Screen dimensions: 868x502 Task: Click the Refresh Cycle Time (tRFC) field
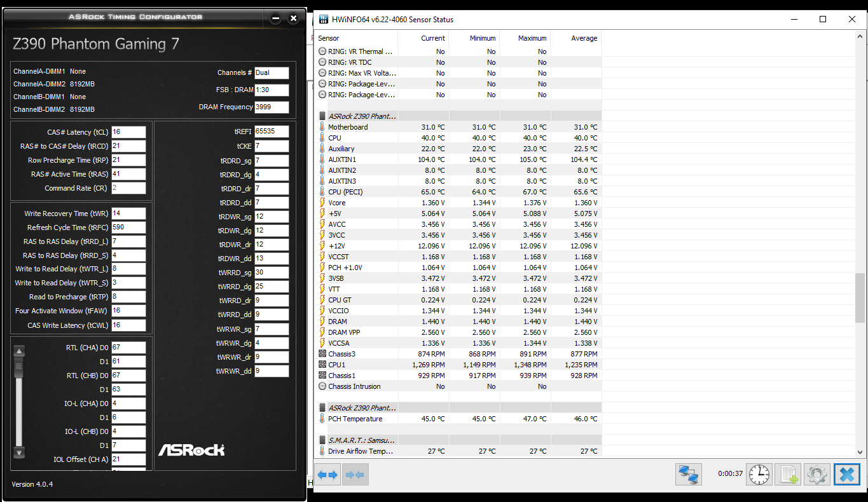click(x=128, y=227)
